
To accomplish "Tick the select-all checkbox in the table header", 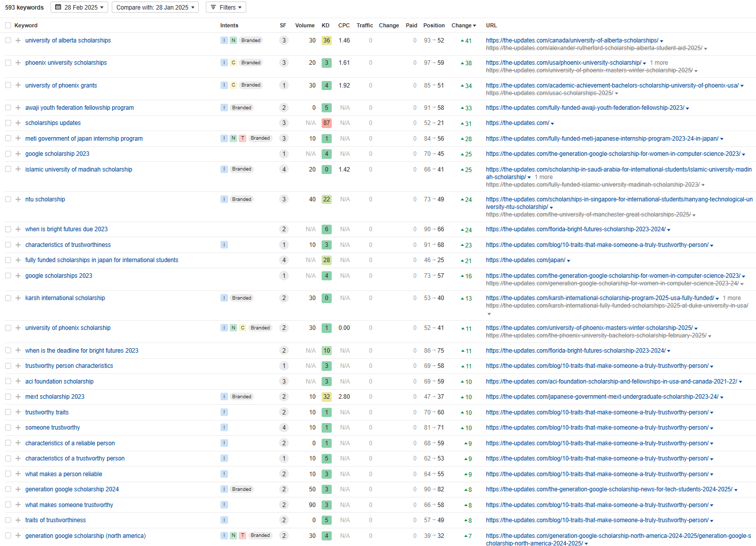I will tap(8, 25).
